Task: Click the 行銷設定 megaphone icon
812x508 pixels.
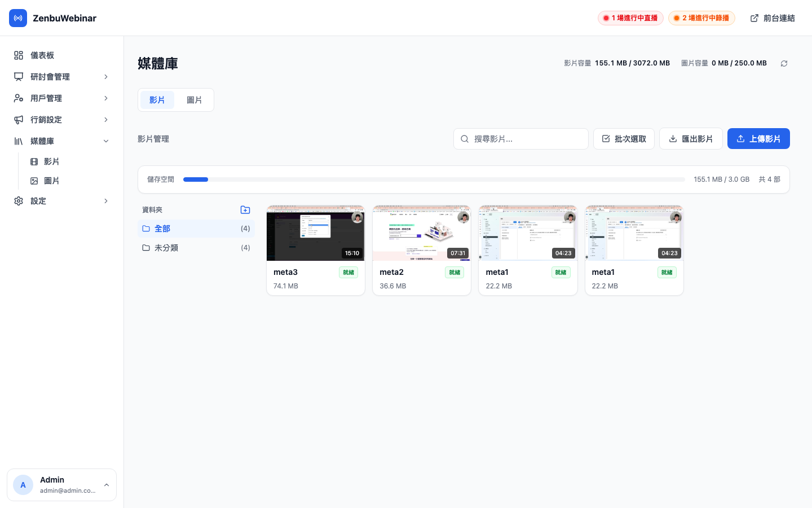Action: pos(19,120)
